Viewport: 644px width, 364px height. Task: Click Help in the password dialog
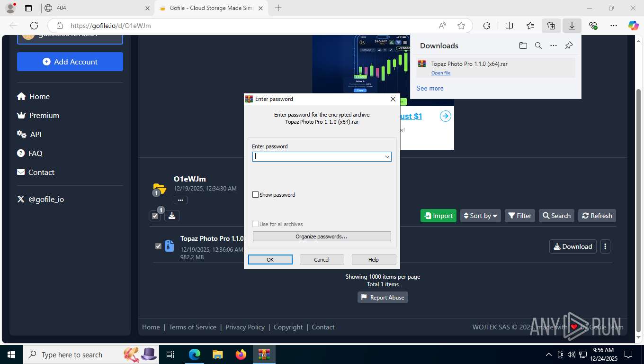pyautogui.click(x=374, y=260)
